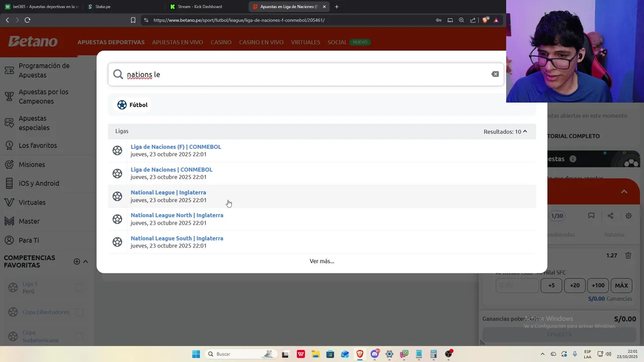Open the Casino section

click(221, 42)
